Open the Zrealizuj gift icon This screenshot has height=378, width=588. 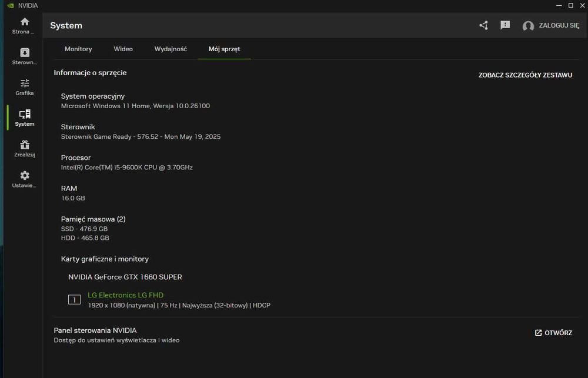point(25,145)
